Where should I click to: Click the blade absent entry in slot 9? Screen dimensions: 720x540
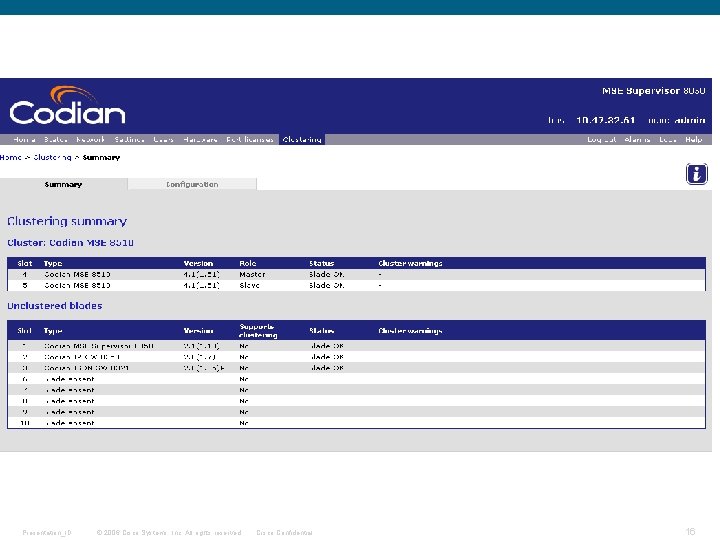(69, 412)
